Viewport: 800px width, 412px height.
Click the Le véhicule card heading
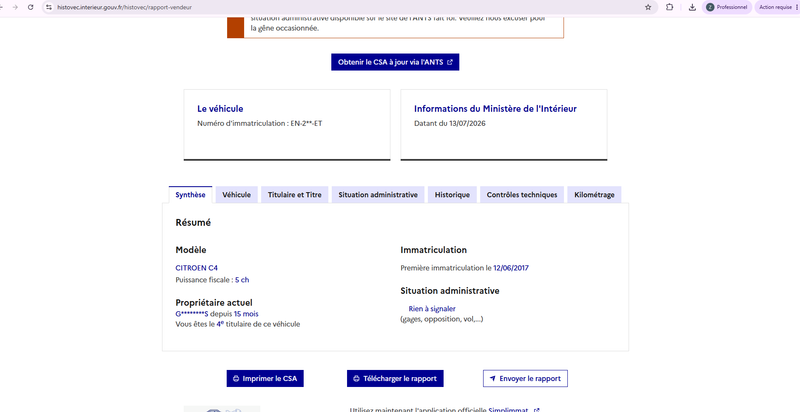point(220,109)
